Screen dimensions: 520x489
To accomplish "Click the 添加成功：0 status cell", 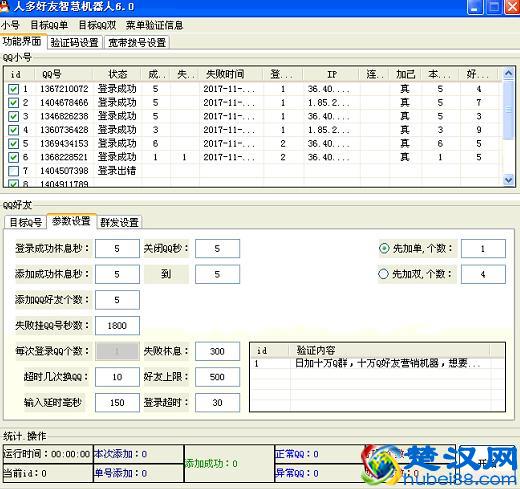I will 229,463.
